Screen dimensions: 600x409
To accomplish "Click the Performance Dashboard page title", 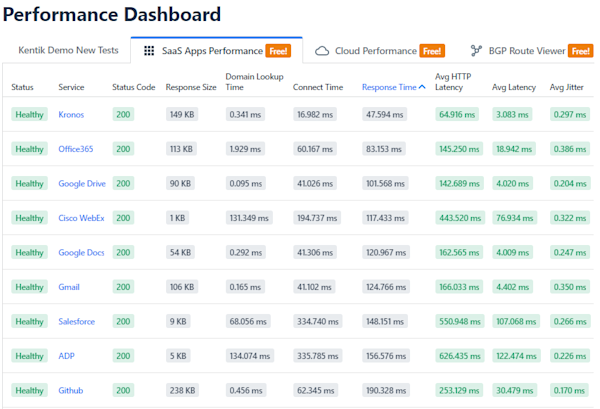I will pos(112,15).
